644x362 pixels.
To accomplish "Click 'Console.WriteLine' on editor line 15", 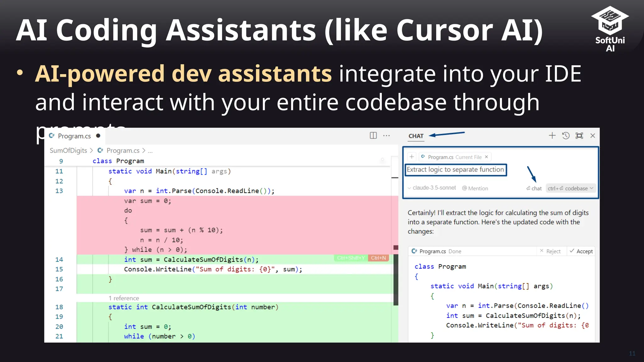I will [x=158, y=269].
